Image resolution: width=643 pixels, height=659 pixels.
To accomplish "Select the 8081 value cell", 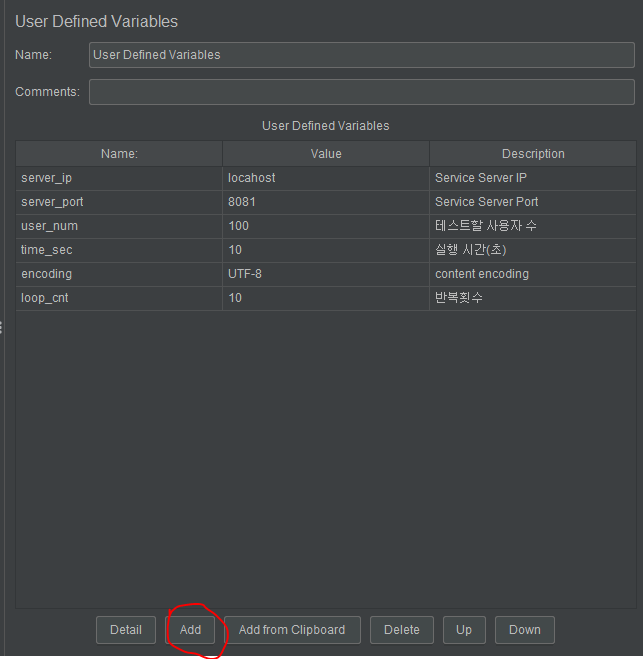I will tap(326, 202).
